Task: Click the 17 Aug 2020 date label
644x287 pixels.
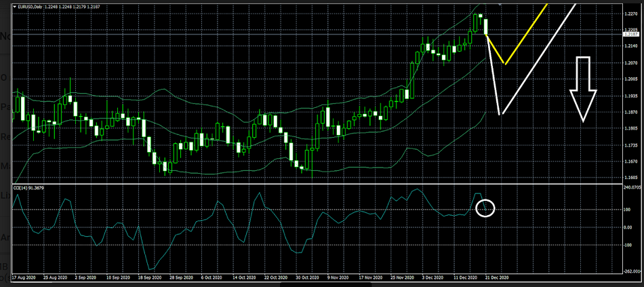Action: pos(25,278)
